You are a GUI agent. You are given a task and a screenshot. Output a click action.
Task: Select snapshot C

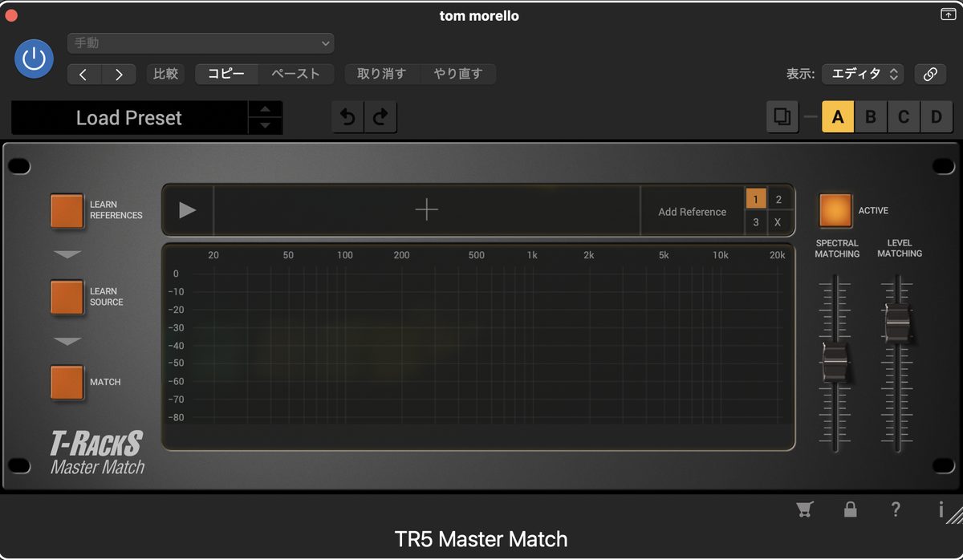click(904, 117)
